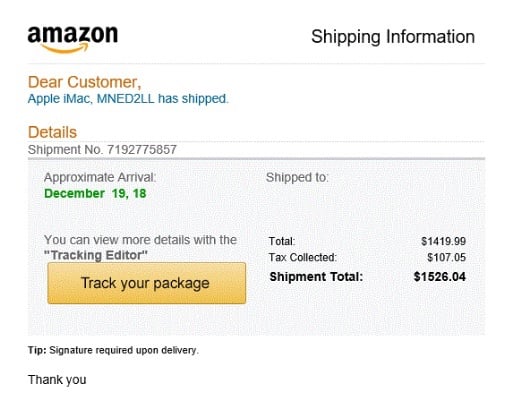Click the Tax Collected label
Image resolution: width=521 pixels, height=399 pixels.
point(303,257)
